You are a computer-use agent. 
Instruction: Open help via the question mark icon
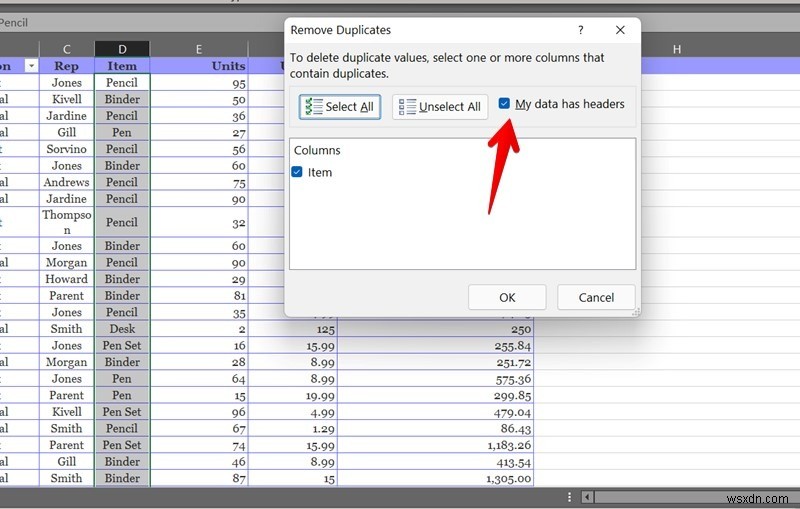[581, 30]
